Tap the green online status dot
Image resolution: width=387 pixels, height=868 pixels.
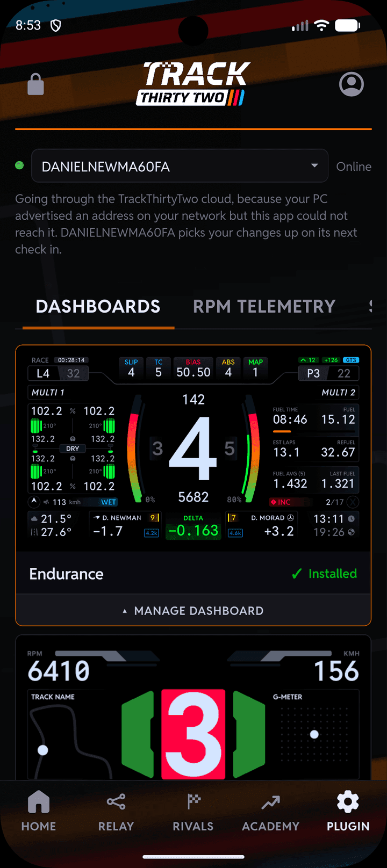click(20, 165)
